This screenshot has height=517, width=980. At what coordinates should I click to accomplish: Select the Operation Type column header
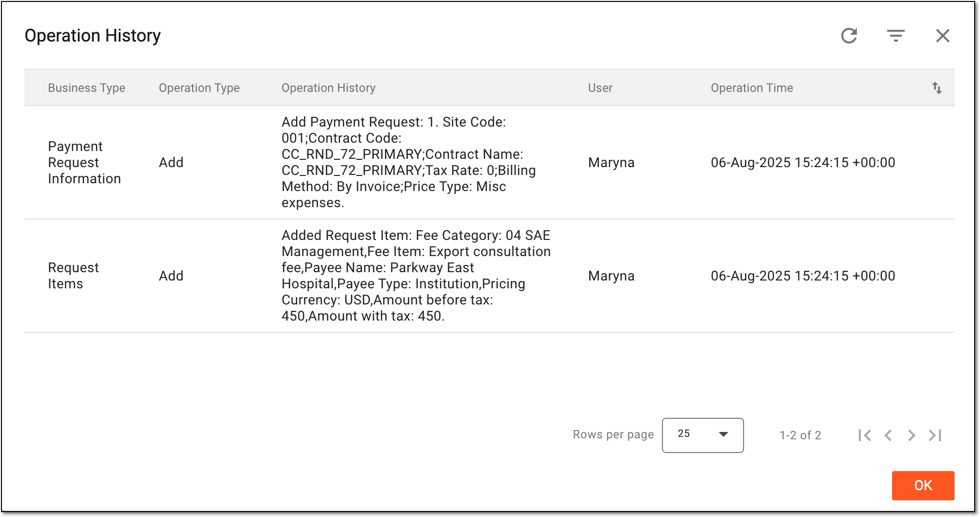coord(199,88)
